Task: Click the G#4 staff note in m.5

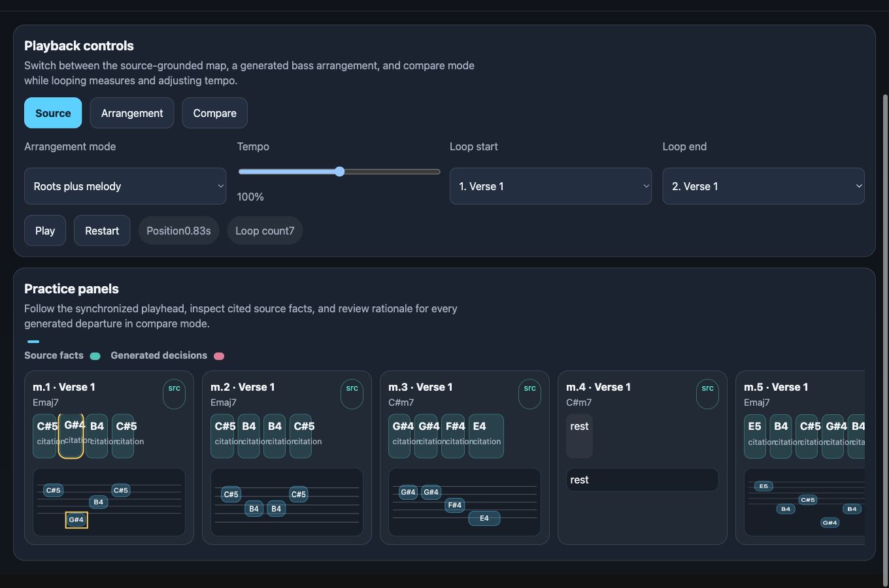Action: (x=830, y=523)
